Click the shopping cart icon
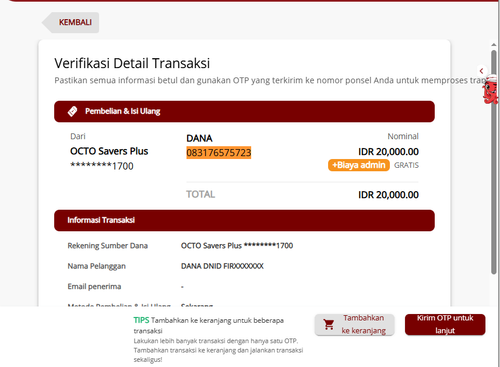Image resolution: width=500 pixels, height=367 pixels. pos(329,324)
